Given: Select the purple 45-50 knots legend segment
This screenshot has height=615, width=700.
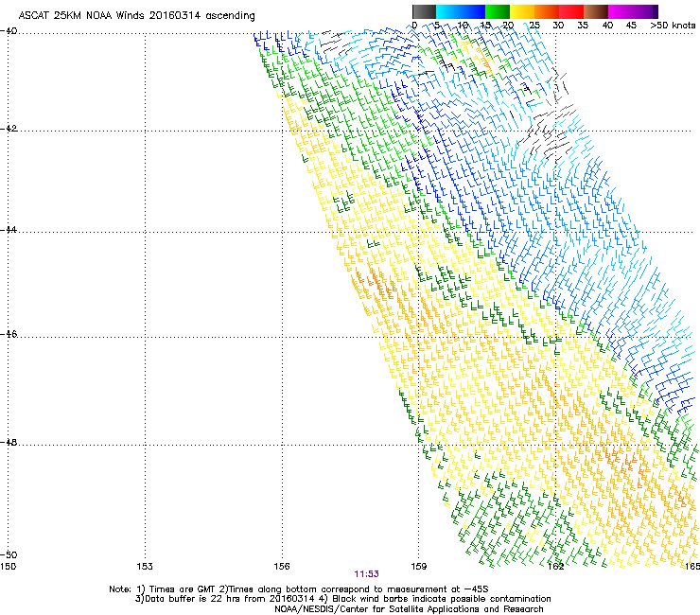Looking at the screenshot, I should tap(645, 11).
